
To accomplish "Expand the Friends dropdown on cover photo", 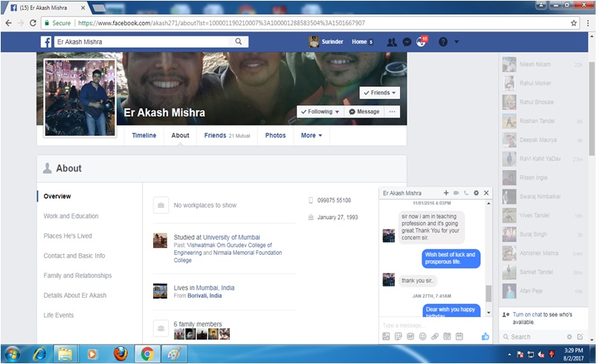I will [379, 93].
